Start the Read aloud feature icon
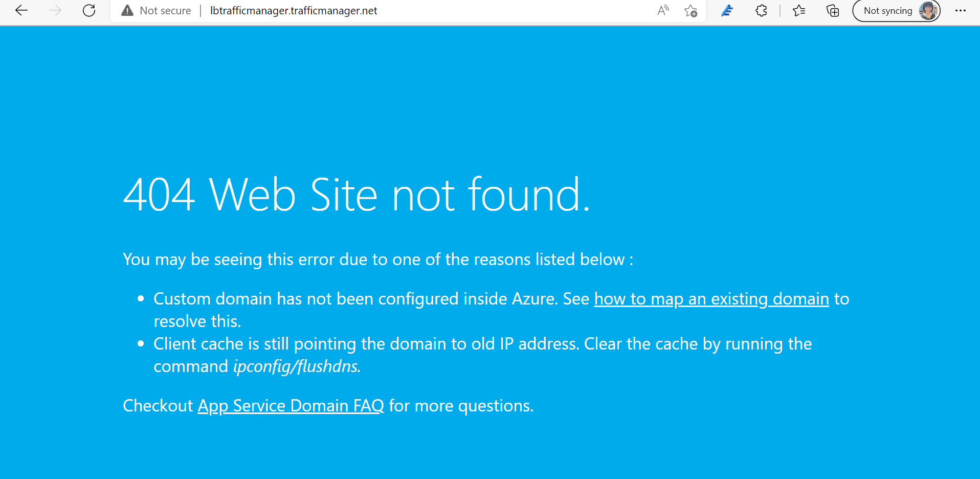Viewport: 980px width, 479px height. pos(663,10)
